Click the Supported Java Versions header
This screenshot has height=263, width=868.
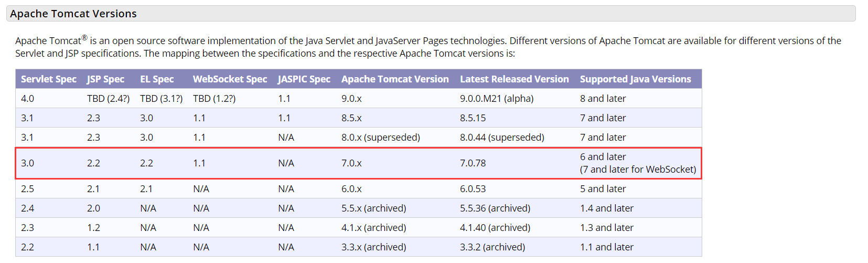click(x=635, y=79)
